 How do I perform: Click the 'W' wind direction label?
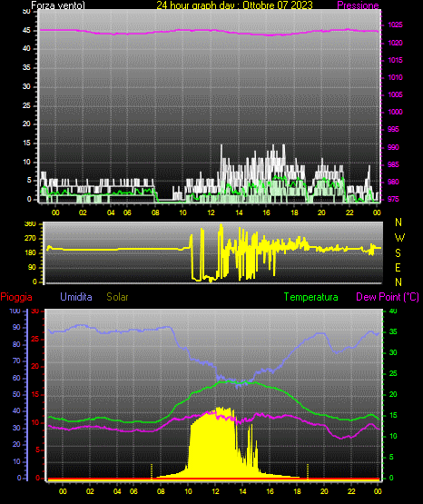399,238
